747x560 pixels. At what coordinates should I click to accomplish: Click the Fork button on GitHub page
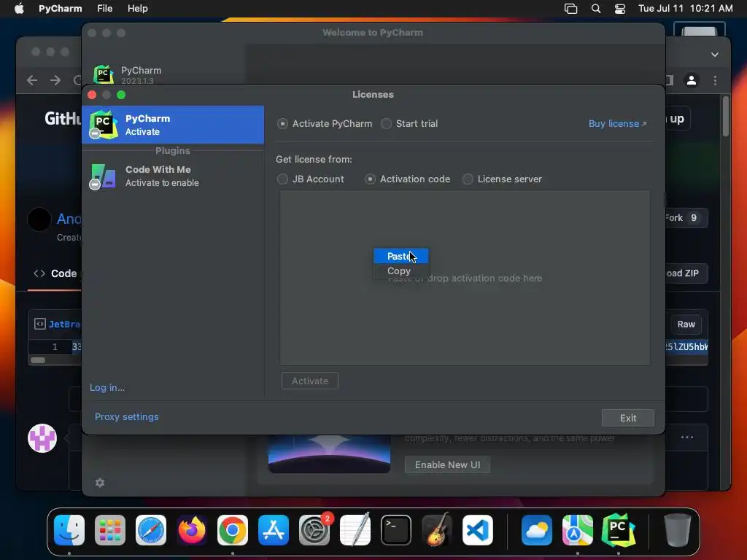686,218
